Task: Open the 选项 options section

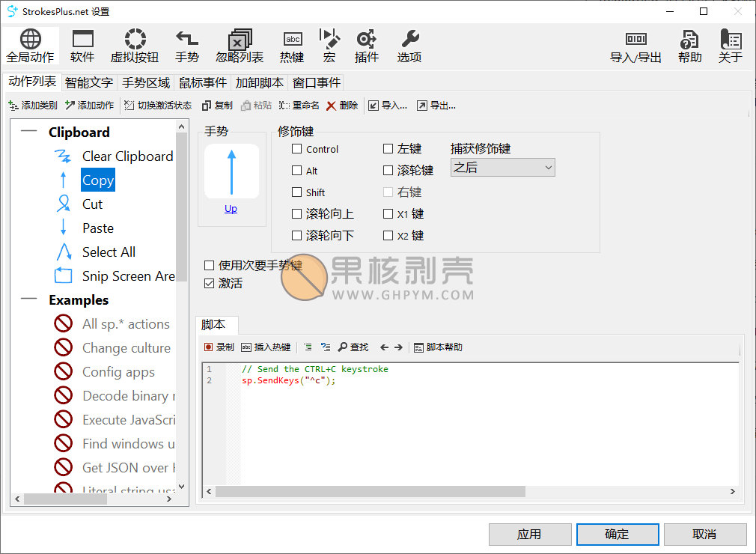Action: 409,46
